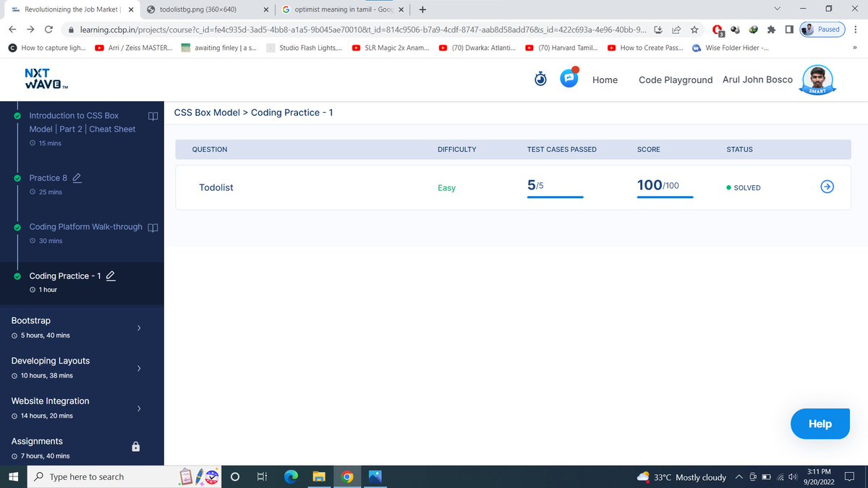Screen dimensions: 868x488
Task: Open the Coding Practice - 1 lesson
Action: click(64, 275)
